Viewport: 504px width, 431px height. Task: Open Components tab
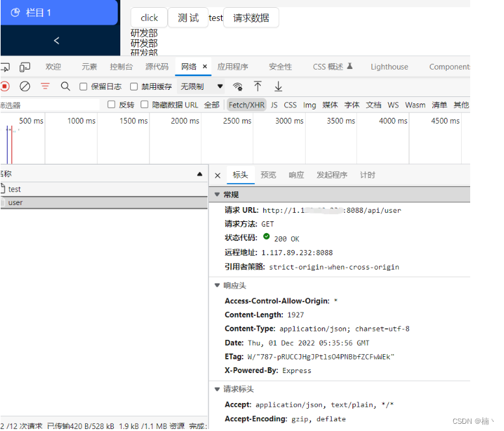coord(449,67)
